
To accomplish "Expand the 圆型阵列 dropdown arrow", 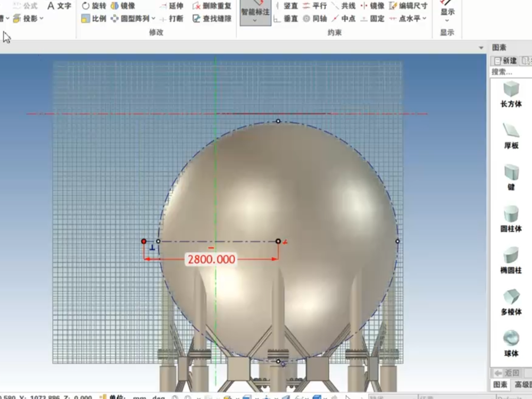I will coord(153,19).
